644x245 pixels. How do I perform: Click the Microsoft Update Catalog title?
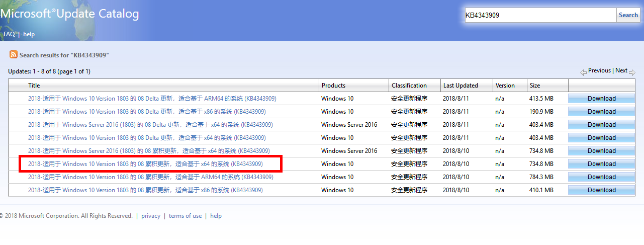click(69, 14)
